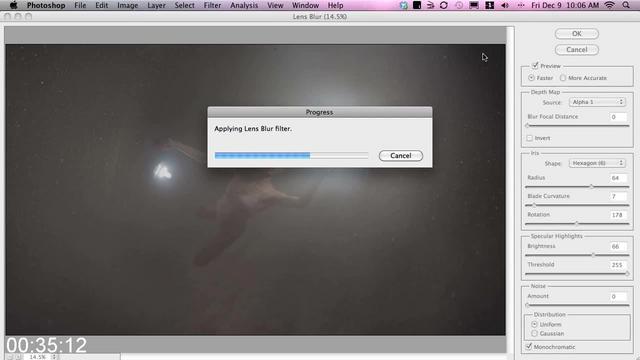Select the Faster preview radio button
This screenshot has height=360, width=640.
click(531, 78)
